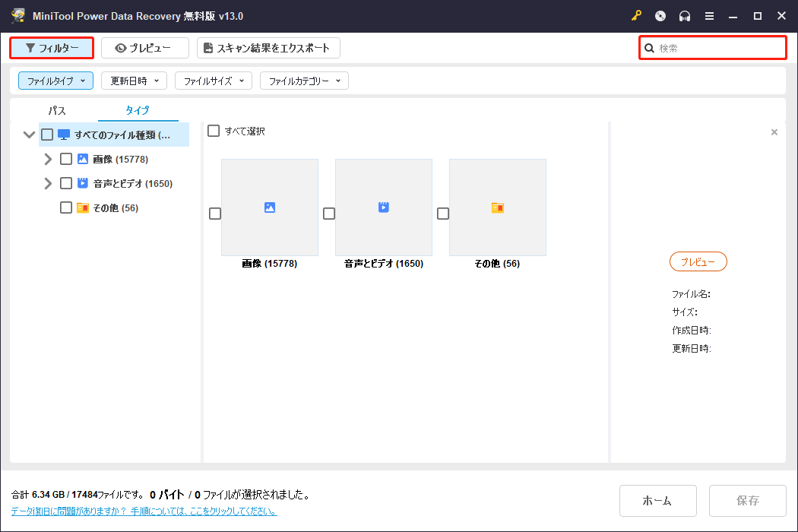798x532 pixels.
Task: Open the 更新日時 filter dropdown
Action: [x=135, y=81]
